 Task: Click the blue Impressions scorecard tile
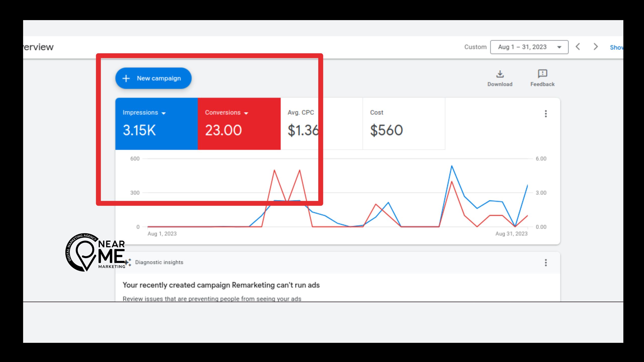156,124
